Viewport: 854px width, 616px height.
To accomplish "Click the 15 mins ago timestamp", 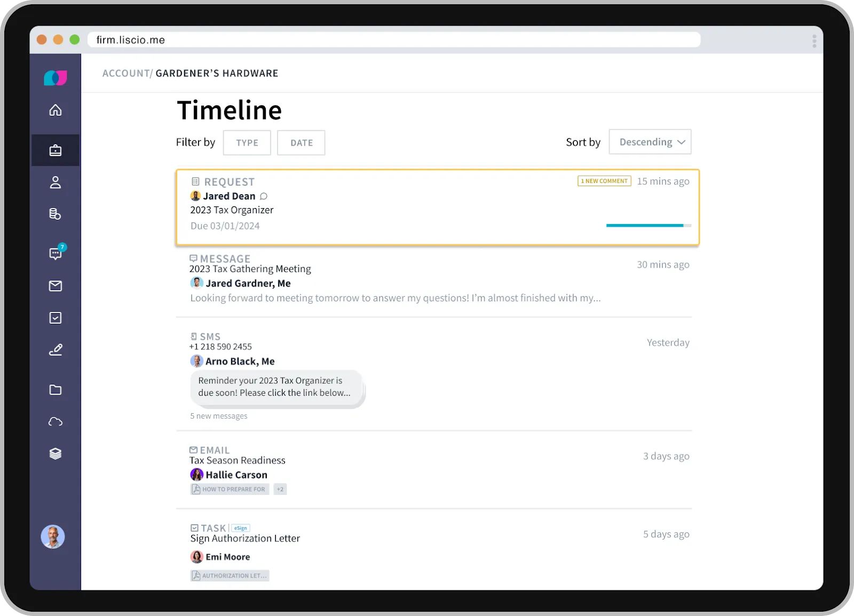I will pyautogui.click(x=663, y=181).
